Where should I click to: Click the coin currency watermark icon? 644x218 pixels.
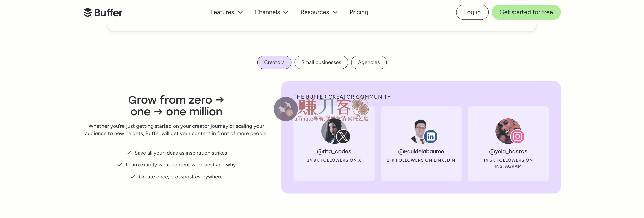tap(360, 107)
